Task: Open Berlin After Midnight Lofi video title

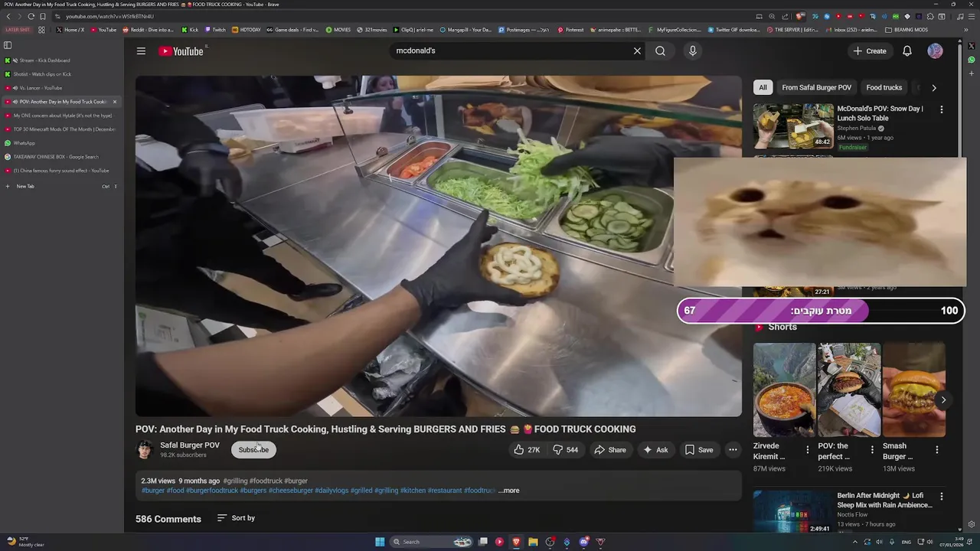Action: tap(884, 500)
